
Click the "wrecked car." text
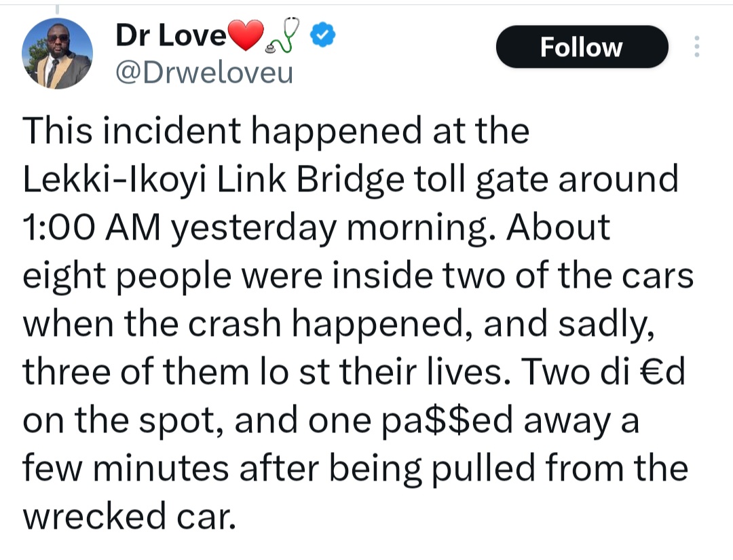pos(129,517)
